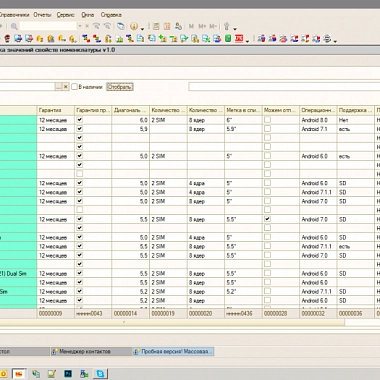Open the toolbar search field dropdown arrow

pyautogui.click(x=80, y=26)
